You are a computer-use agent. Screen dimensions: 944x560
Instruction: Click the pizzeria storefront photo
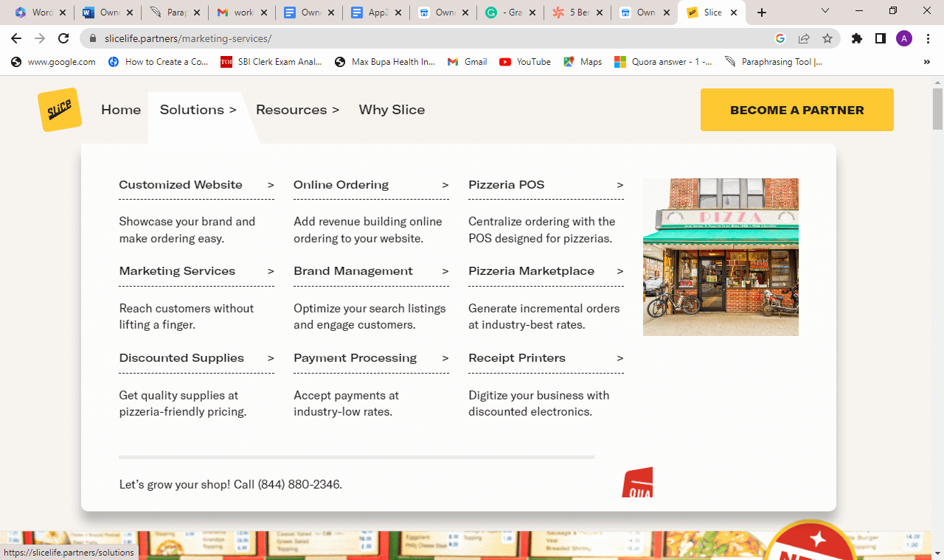pyautogui.click(x=721, y=257)
